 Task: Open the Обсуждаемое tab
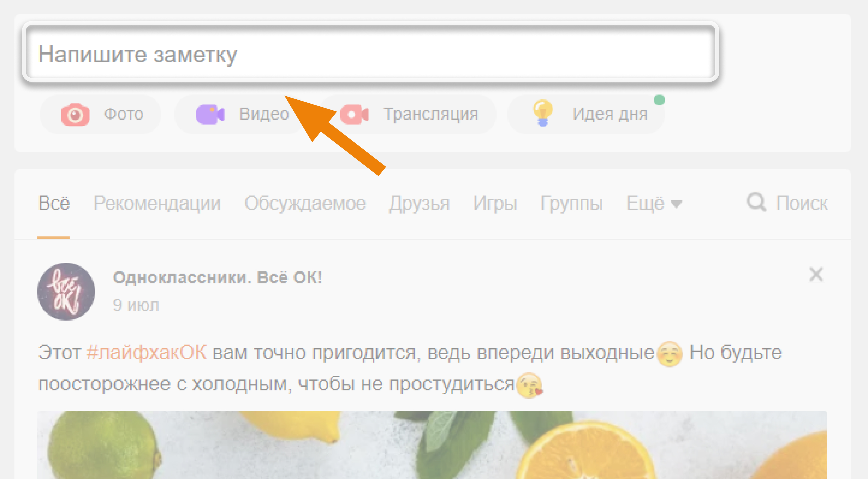305,203
